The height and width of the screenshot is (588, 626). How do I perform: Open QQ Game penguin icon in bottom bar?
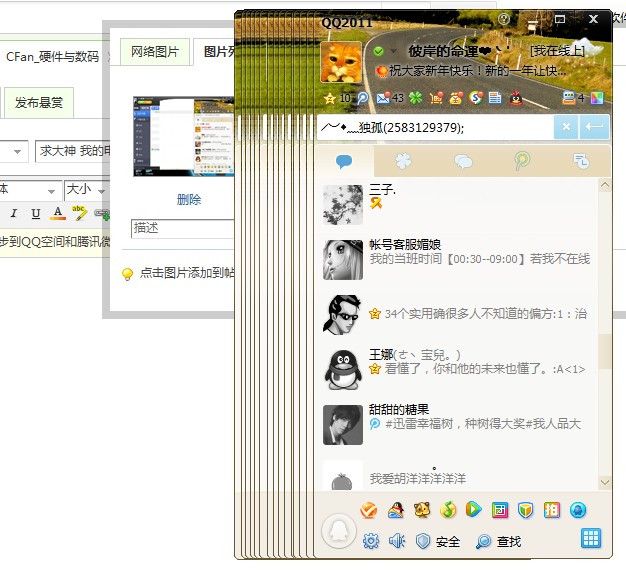(x=395, y=510)
